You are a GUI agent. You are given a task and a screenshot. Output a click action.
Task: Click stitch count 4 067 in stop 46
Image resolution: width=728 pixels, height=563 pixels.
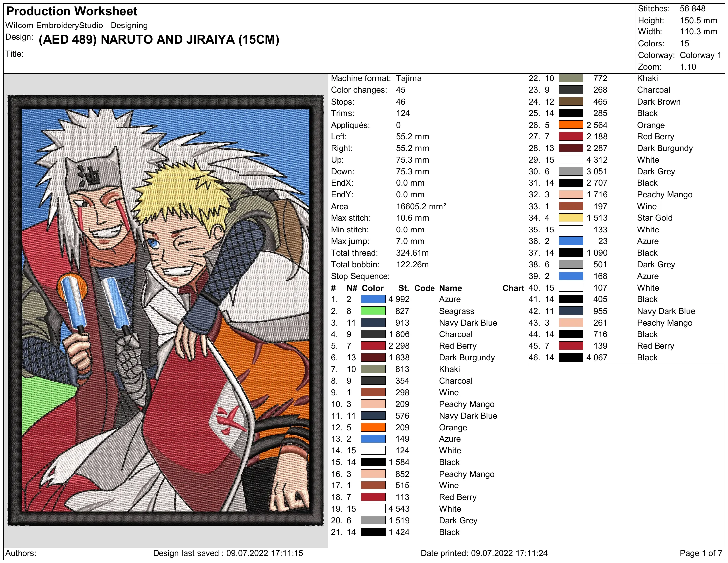pyautogui.click(x=597, y=358)
